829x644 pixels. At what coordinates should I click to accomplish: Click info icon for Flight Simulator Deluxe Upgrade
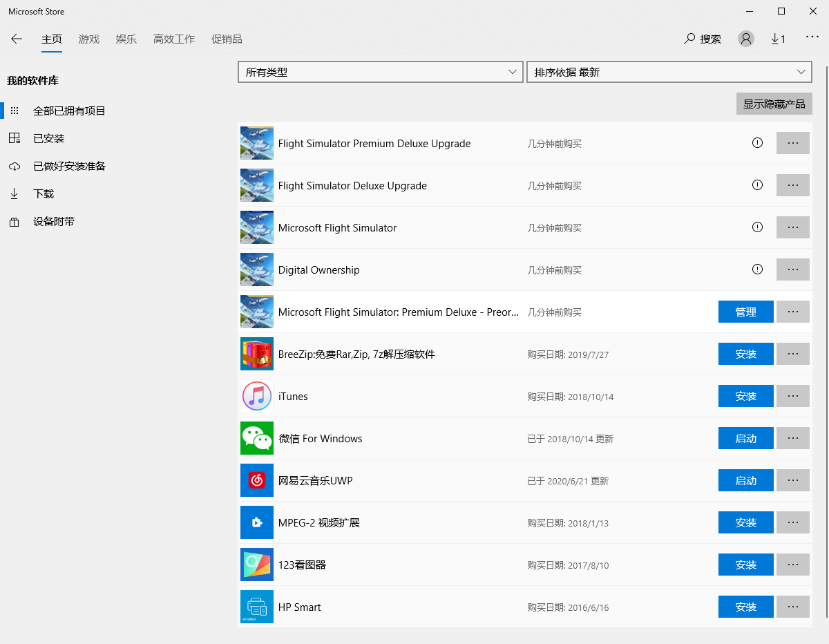coord(758,185)
